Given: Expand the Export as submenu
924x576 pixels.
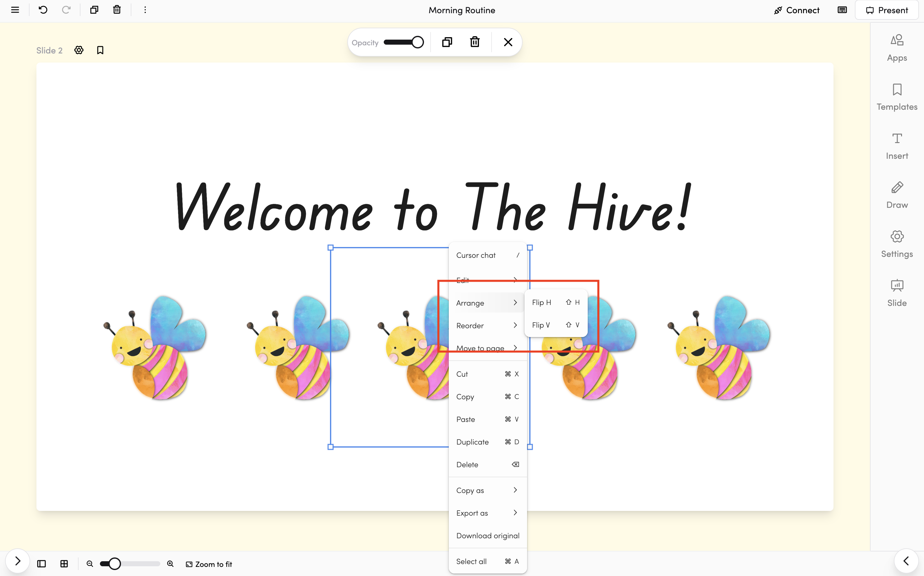Looking at the screenshot, I should pyautogui.click(x=487, y=513).
